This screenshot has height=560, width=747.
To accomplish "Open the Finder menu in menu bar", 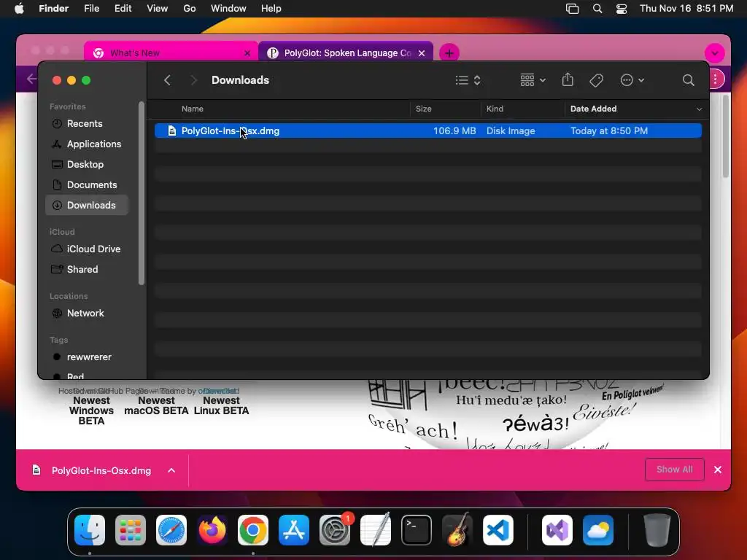I will click(x=54, y=9).
